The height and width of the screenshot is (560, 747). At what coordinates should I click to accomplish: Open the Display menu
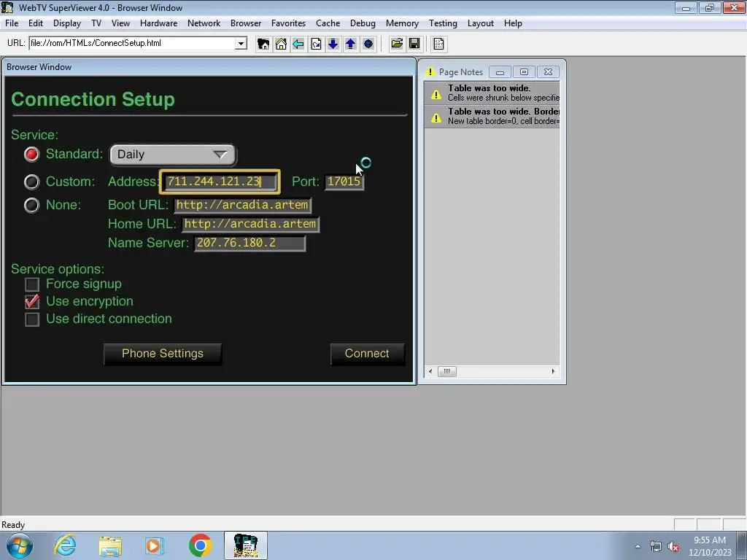click(66, 23)
